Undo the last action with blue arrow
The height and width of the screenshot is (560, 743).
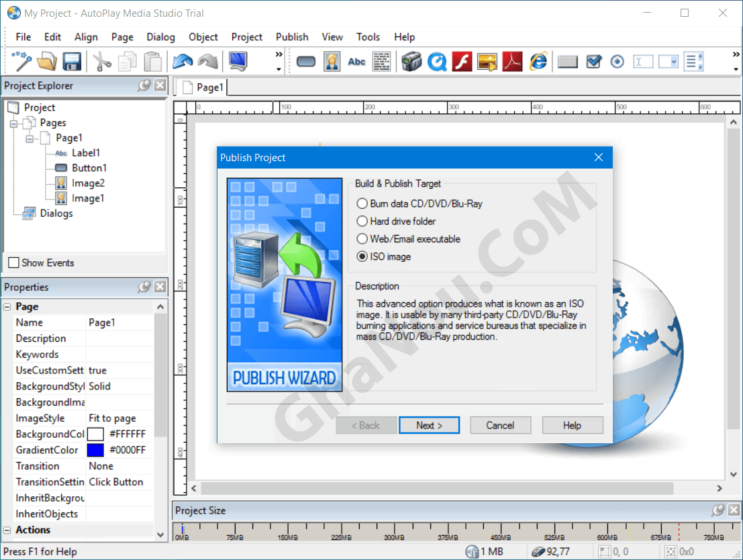pyautogui.click(x=183, y=62)
